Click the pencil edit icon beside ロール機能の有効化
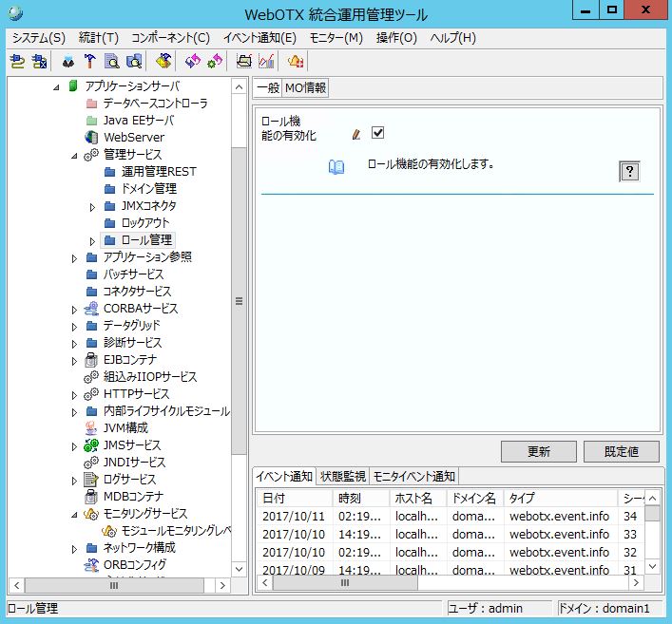Image resolution: width=672 pixels, height=624 pixels. (356, 134)
